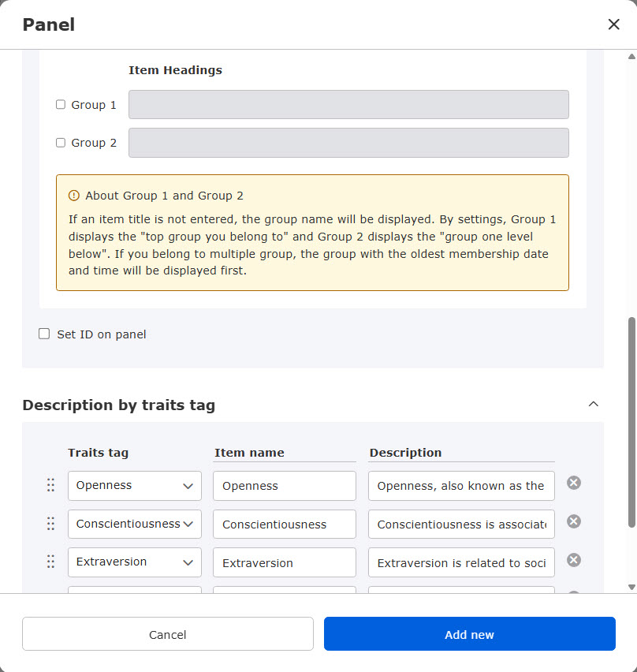
Task: Open the Extraversion traits tag dropdown
Action: [x=135, y=562]
